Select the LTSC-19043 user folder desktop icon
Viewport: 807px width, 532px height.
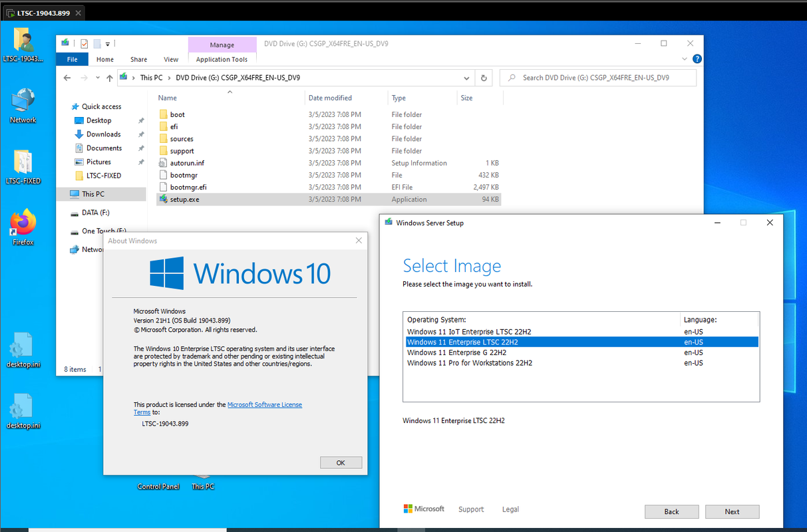(23, 45)
